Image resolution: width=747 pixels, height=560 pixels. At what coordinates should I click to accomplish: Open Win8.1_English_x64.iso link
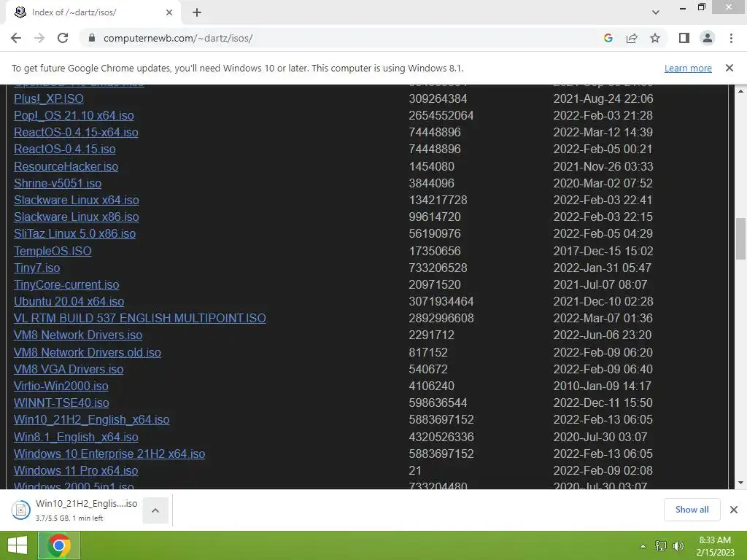click(76, 437)
